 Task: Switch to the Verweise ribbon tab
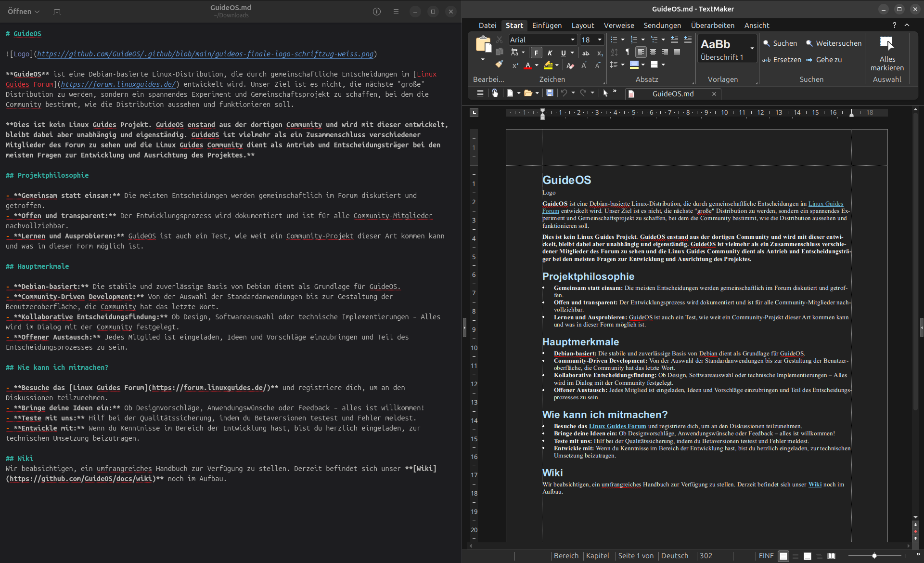click(619, 26)
